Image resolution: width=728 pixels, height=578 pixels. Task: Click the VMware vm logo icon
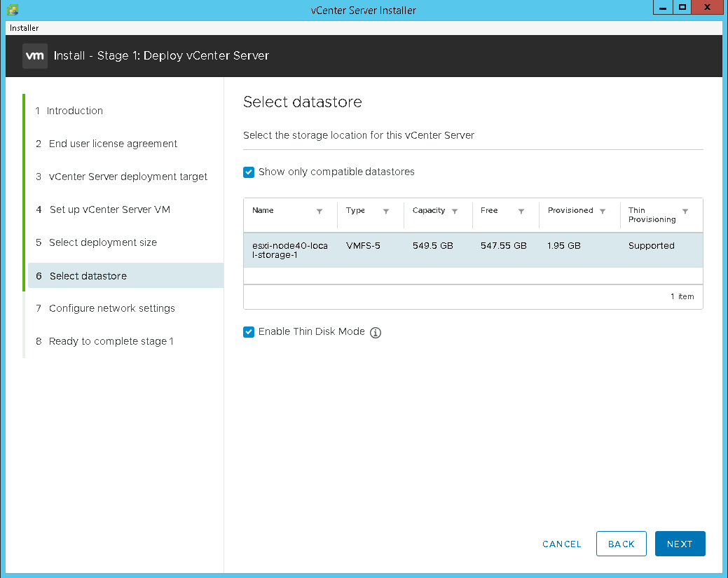click(35, 56)
